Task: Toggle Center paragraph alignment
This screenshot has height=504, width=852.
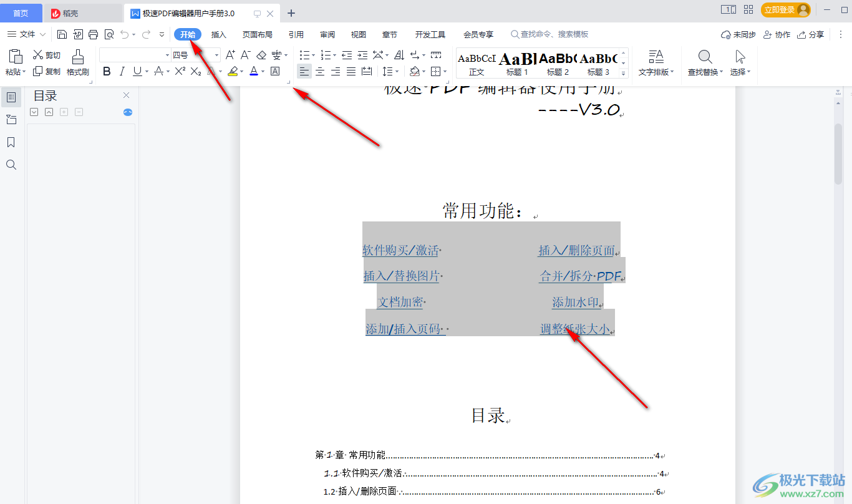Action: [x=320, y=72]
